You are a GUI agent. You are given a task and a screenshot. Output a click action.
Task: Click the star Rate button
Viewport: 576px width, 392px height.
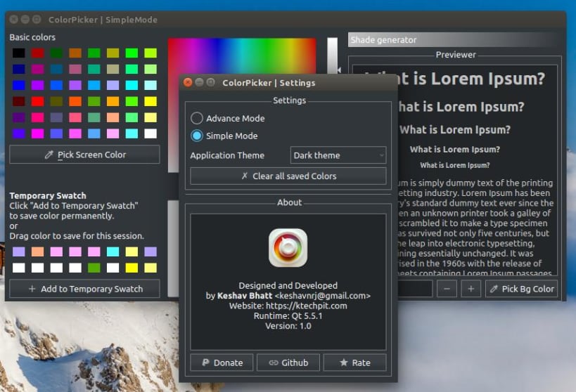click(x=355, y=362)
